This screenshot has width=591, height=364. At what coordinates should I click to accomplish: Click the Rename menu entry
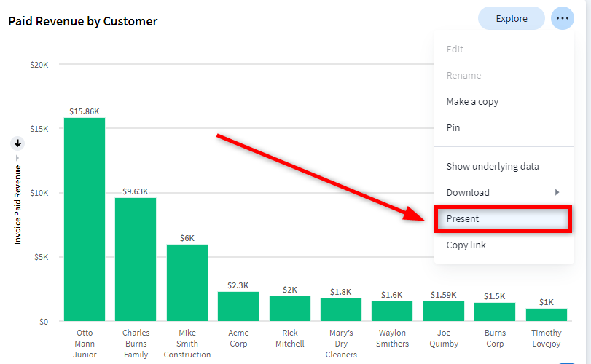[x=463, y=76]
